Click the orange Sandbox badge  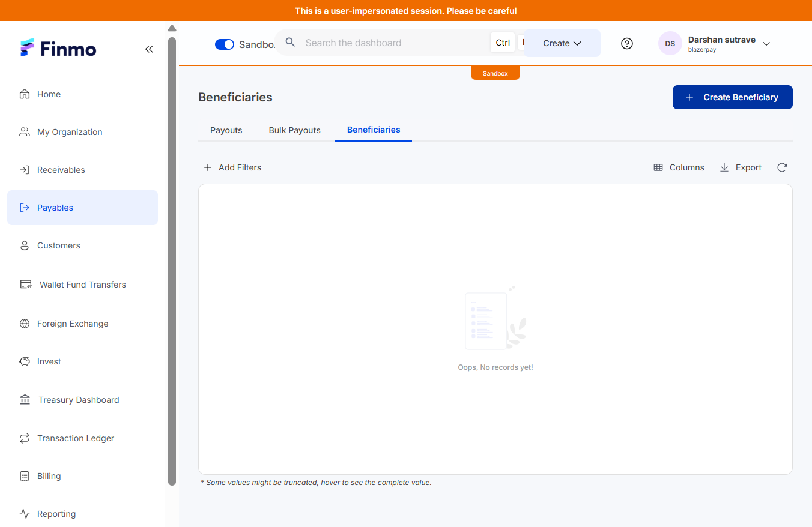495,73
